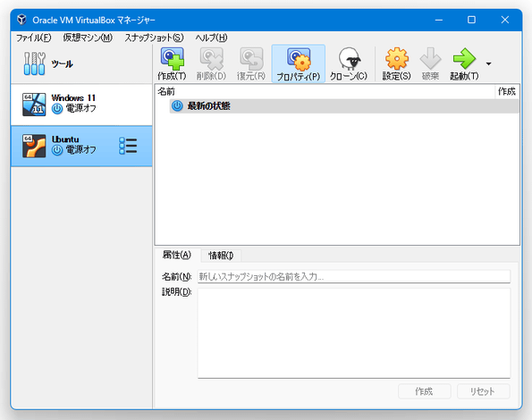Viewport: 532px width, 420px height.
Task: Click the 電源オフ status under Windows 11
Action: pyautogui.click(x=74, y=109)
